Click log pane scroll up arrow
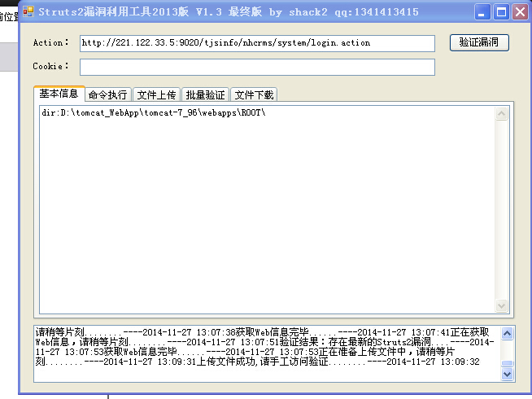Screen dimensions: 532x399 point(508,334)
